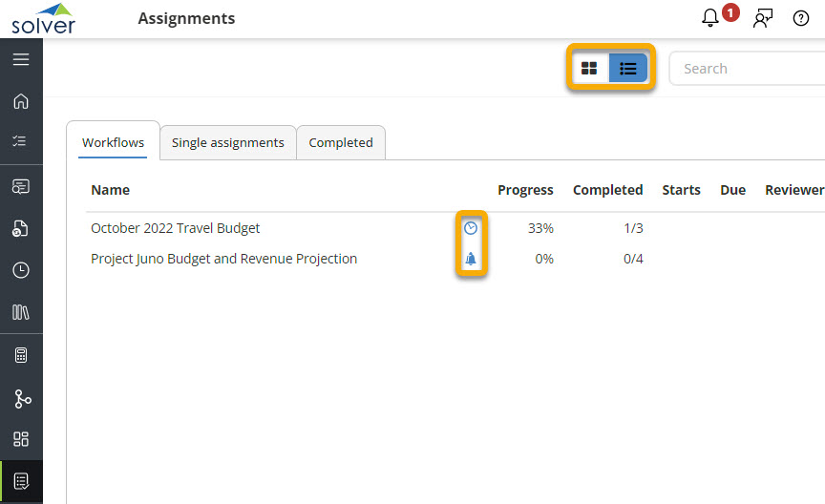Image resolution: width=825 pixels, height=504 pixels.
Task: Open the Completed tab
Action: (x=341, y=142)
